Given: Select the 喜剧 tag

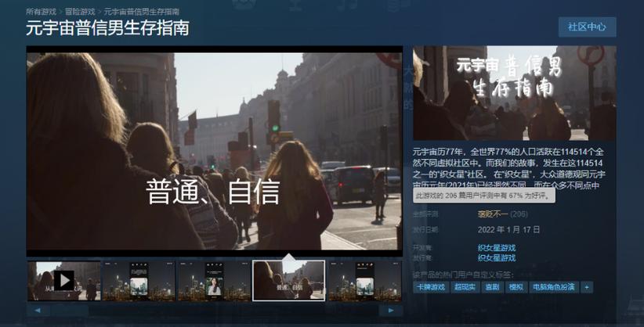Looking at the screenshot, I should [492, 287].
